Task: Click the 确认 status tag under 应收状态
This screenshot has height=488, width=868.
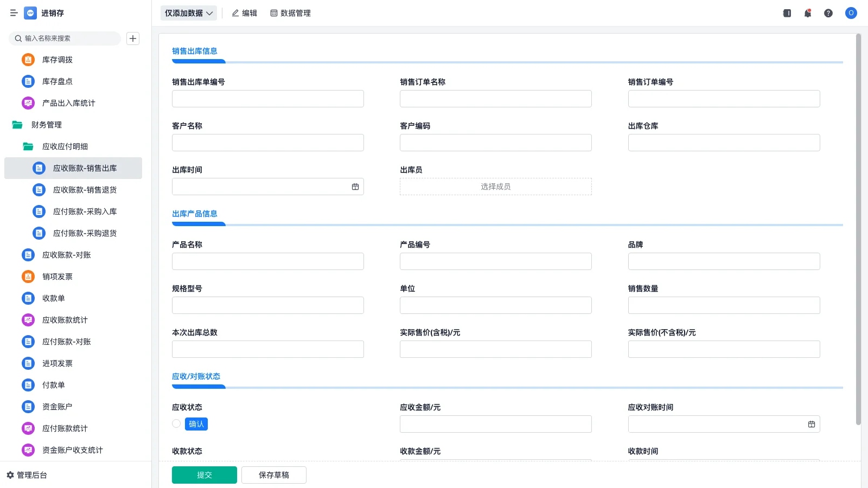Action: 196,423
